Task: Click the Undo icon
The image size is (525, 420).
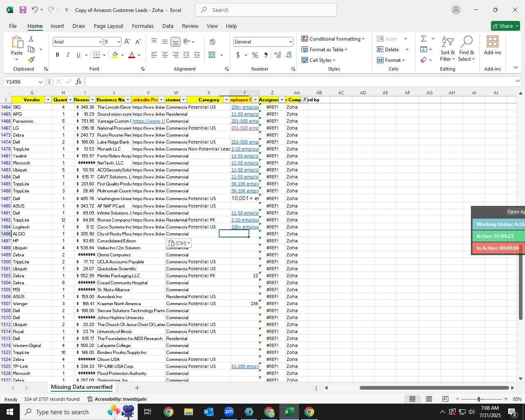Action: click(x=35, y=10)
